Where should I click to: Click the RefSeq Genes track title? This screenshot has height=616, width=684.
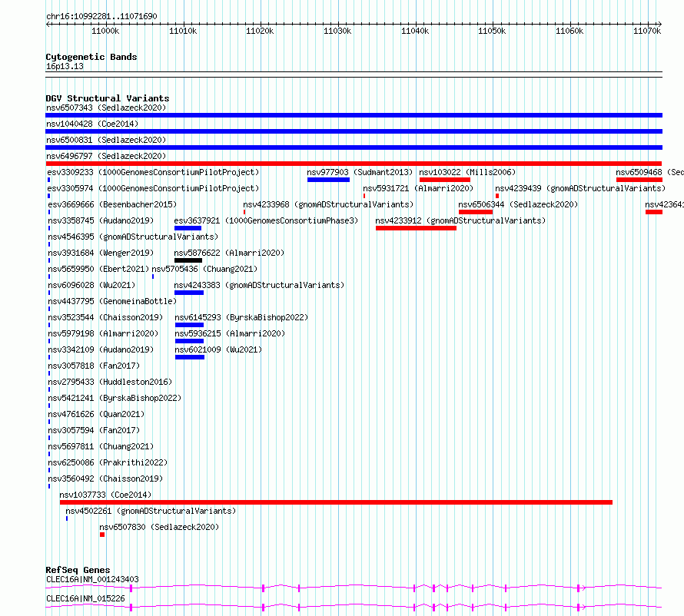pos(78,570)
